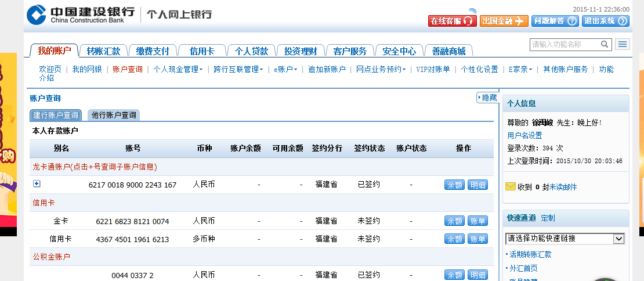Check 余额 for account 6217 0018 9000 2243 167

455,185
